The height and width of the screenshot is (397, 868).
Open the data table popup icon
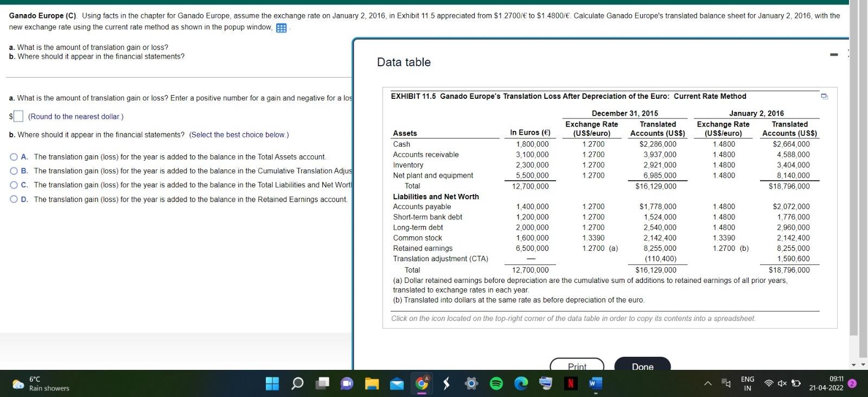[281, 28]
